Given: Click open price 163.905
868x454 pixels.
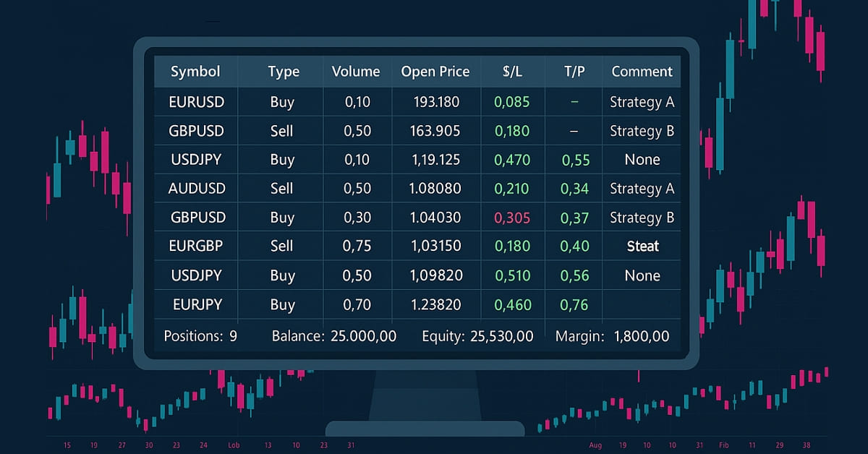Looking at the screenshot, I should tap(436, 131).
